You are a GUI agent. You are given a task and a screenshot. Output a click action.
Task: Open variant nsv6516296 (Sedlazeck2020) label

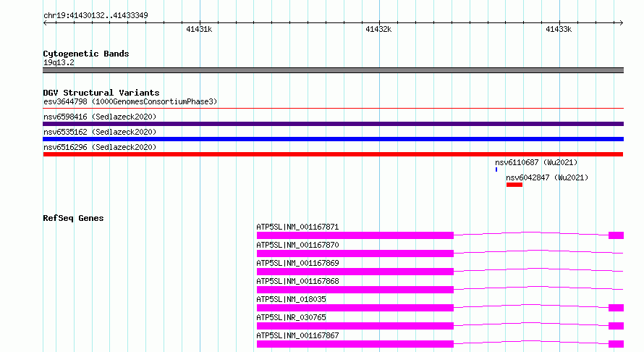(x=100, y=147)
